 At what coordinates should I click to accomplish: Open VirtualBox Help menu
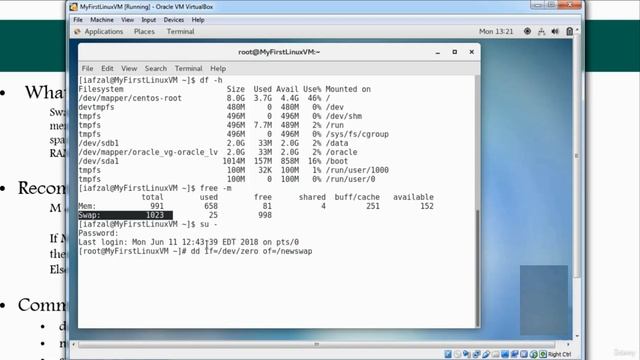click(198, 20)
